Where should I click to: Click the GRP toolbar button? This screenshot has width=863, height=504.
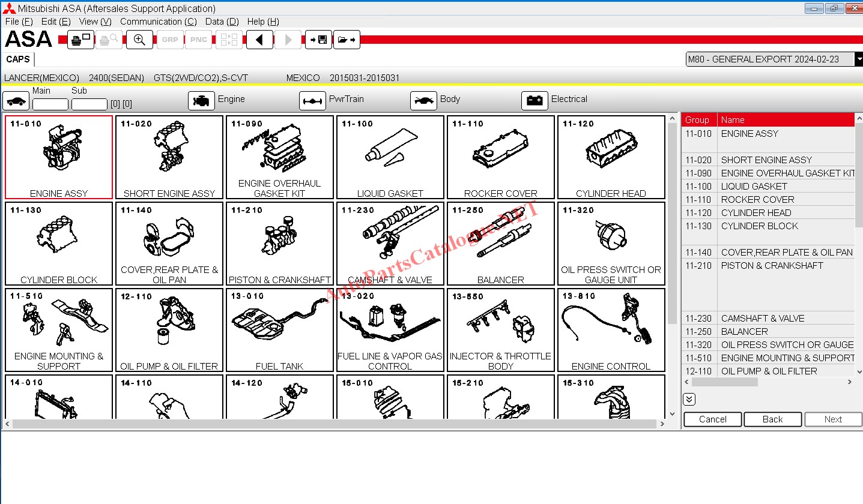click(170, 40)
